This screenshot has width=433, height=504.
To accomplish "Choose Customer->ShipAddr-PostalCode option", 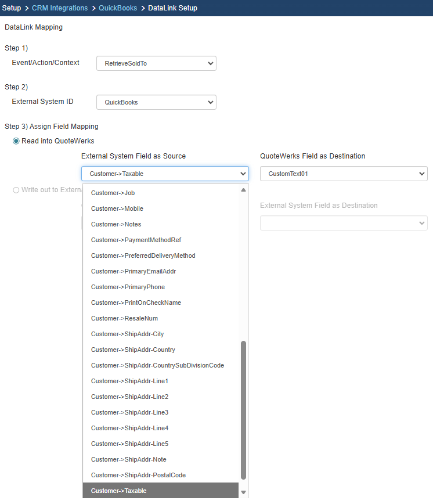I will [x=138, y=475].
